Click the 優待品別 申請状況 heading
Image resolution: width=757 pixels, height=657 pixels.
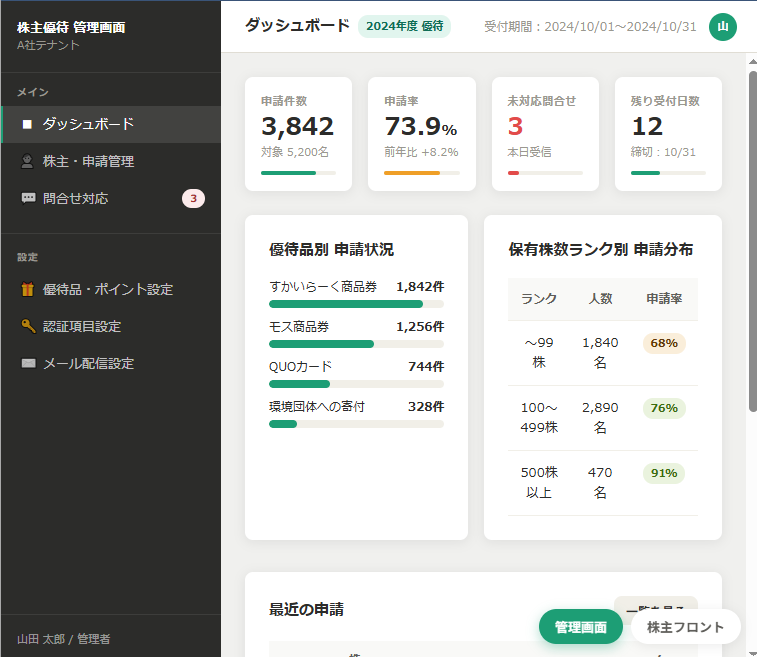[331, 250]
